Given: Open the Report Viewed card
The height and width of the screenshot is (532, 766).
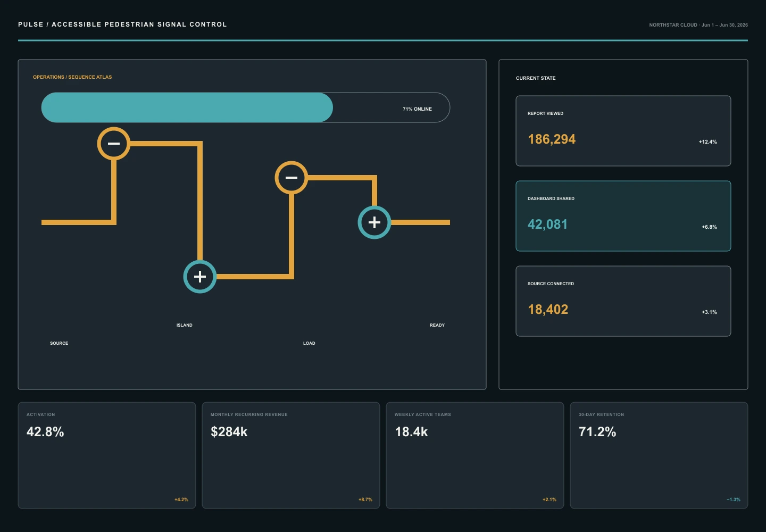Looking at the screenshot, I should pos(623,131).
